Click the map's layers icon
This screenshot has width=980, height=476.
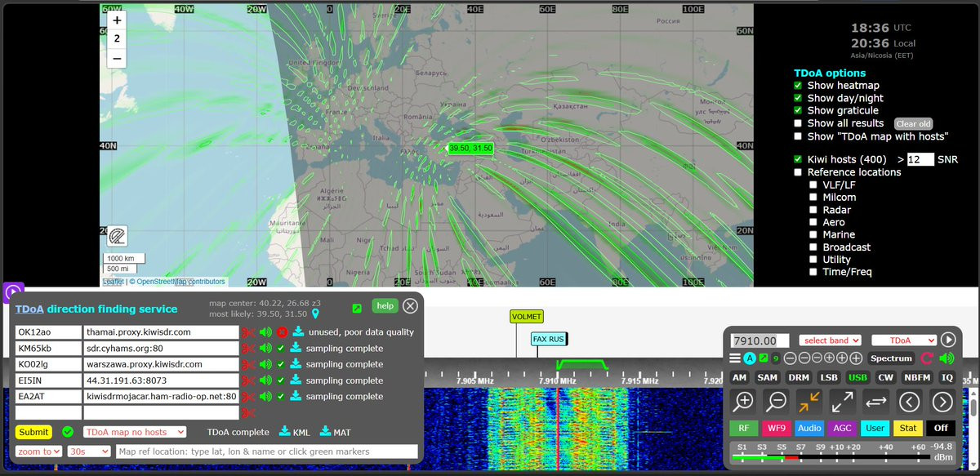pos(118,237)
